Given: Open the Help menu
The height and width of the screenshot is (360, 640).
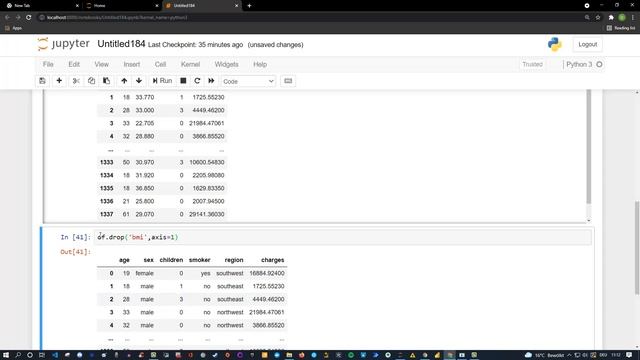Looking at the screenshot, I should pos(260,64).
